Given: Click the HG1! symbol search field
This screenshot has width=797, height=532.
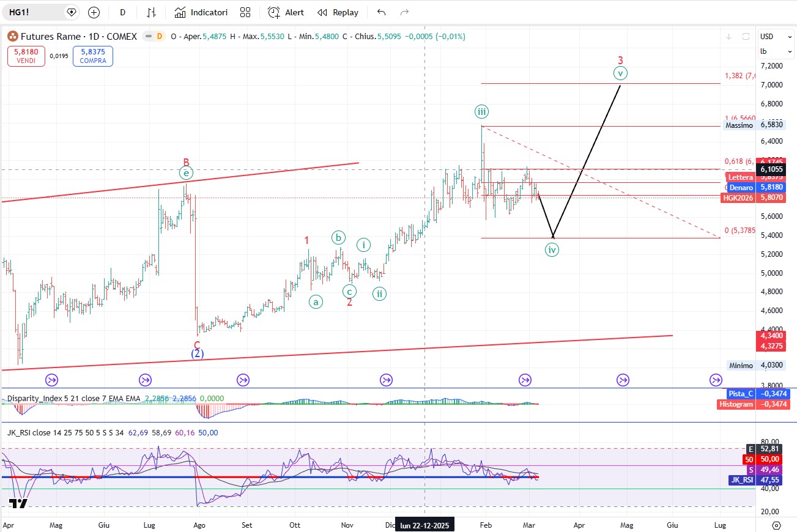Looking at the screenshot, I should point(37,12).
